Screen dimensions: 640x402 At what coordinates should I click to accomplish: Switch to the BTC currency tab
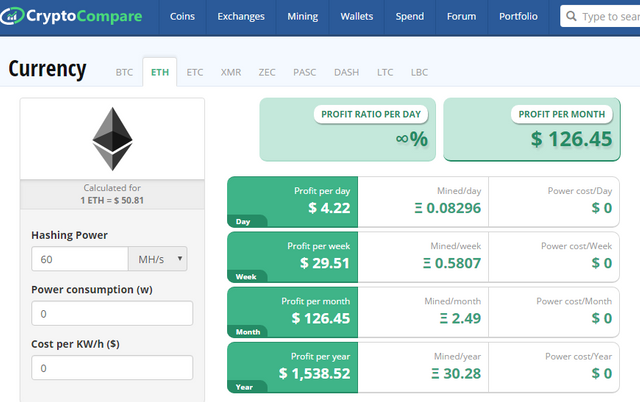coord(124,72)
